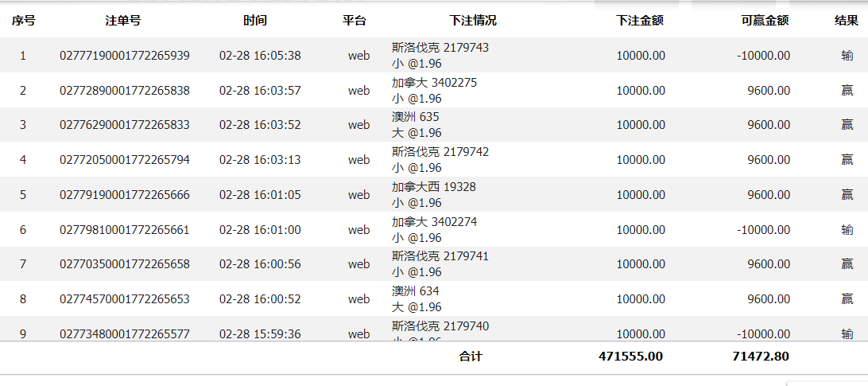Select the 下注金额 column header
This screenshot has height=386, width=868.
click(x=639, y=21)
